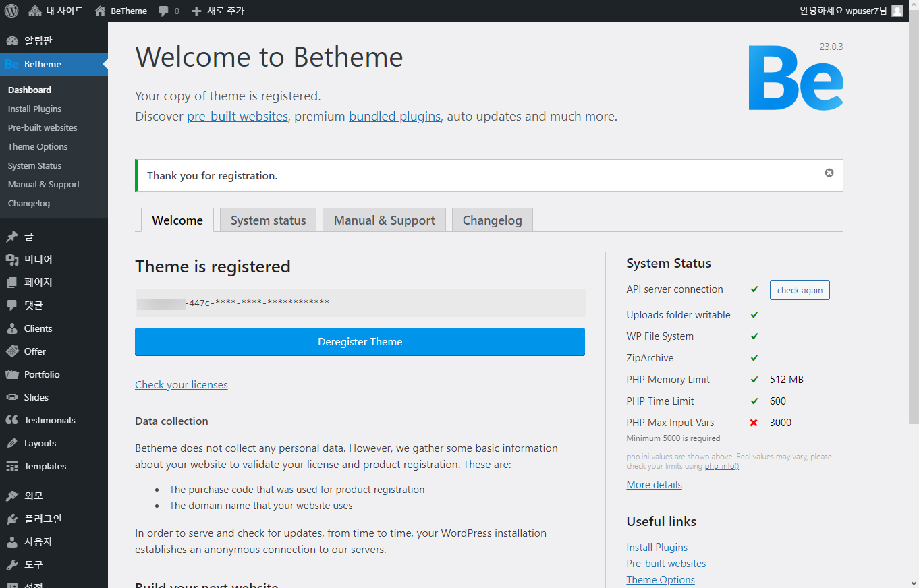Image resolution: width=919 pixels, height=588 pixels.
Task: Click the 600 PHP Time Limit value
Action: 778,401
